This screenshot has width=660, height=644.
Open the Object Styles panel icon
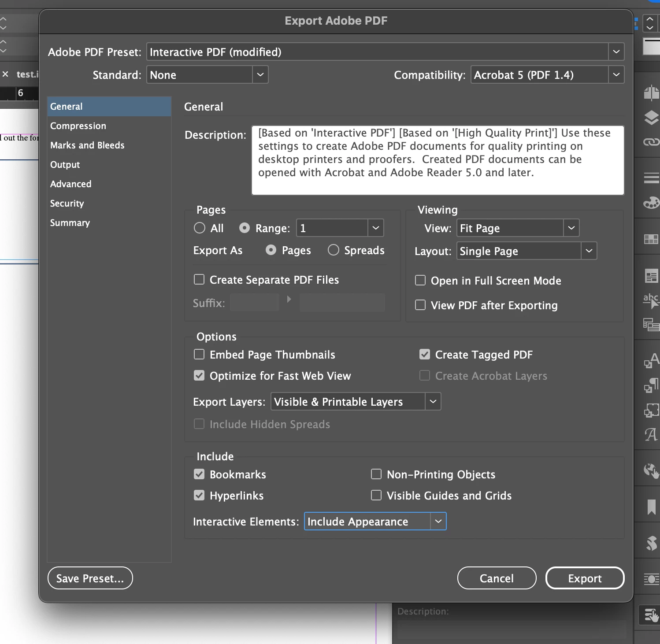[651, 411]
